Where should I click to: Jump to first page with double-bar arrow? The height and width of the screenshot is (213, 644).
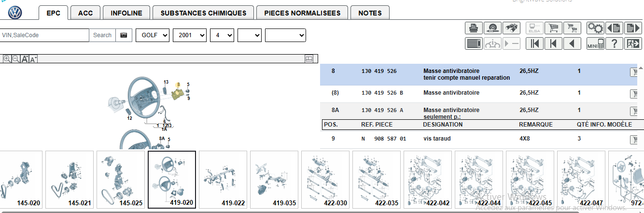click(x=535, y=43)
